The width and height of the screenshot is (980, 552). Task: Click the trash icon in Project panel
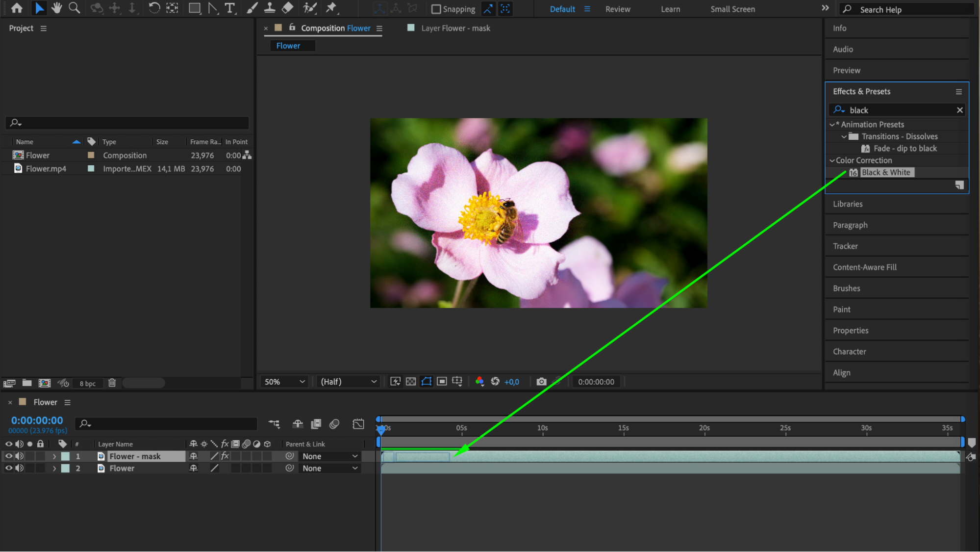[x=112, y=383]
